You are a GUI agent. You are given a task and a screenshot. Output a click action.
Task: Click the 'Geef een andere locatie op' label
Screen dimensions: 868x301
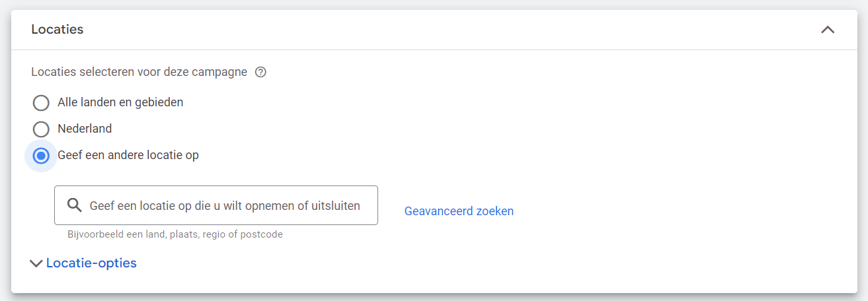(x=128, y=155)
